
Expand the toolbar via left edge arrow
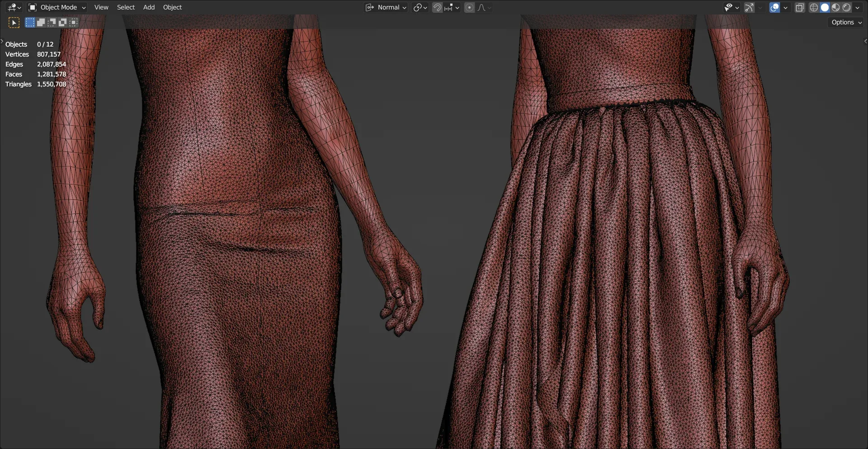pos(2,41)
